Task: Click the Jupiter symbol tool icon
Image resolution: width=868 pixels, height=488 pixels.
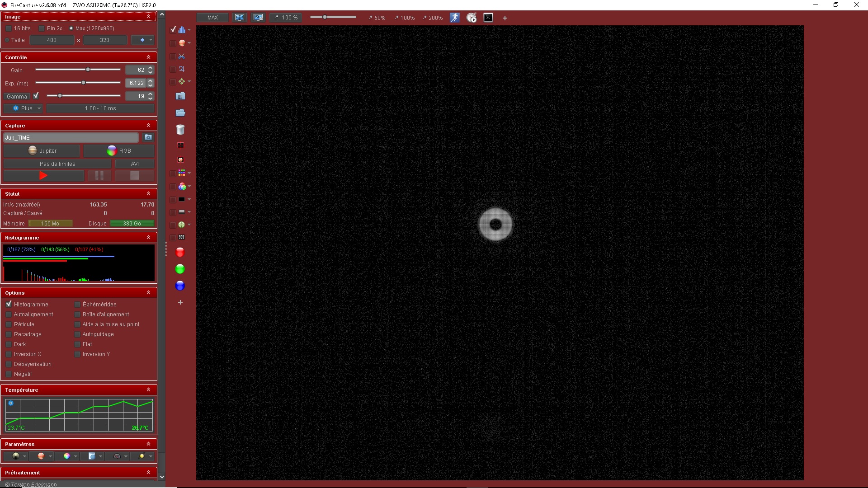Action: pos(181,69)
